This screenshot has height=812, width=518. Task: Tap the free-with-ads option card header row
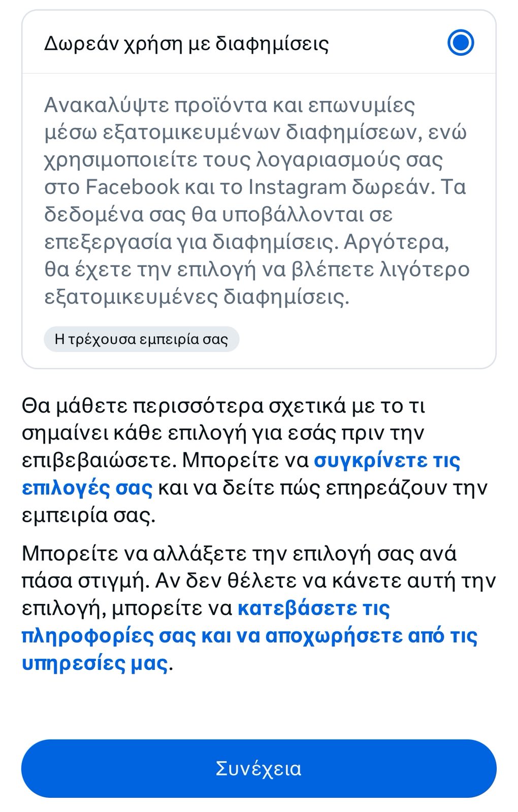tap(259, 43)
